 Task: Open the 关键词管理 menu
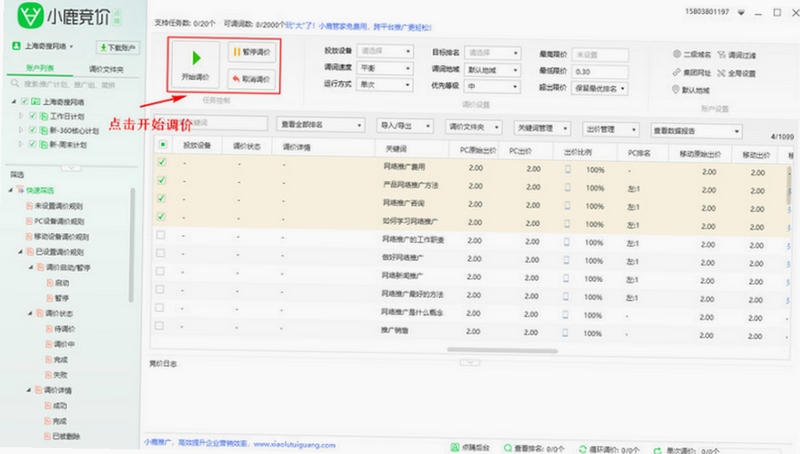[542, 128]
